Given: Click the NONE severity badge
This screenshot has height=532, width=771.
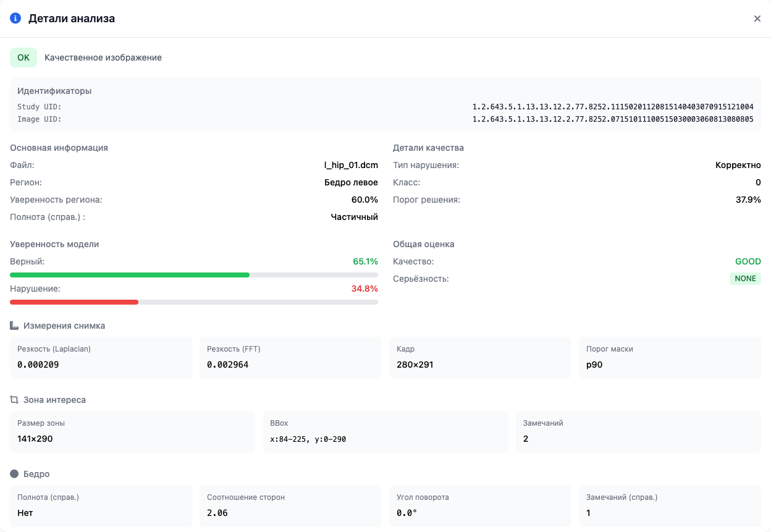Looking at the screenshot, I should click(x=745, y=279).
